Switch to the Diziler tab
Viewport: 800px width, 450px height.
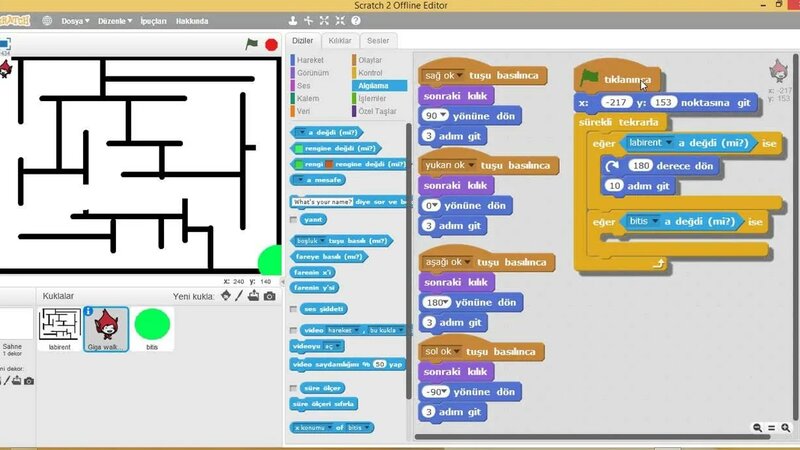tap(303, 40)
